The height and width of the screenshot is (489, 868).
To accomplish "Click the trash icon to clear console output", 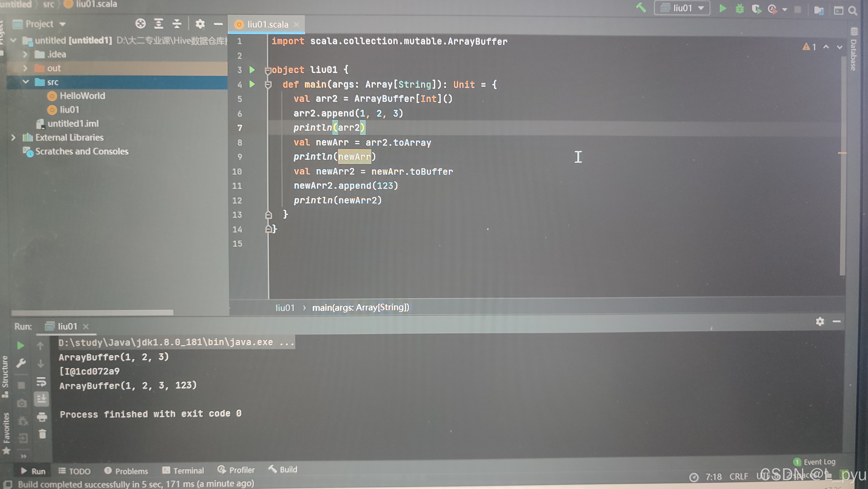I will [x=42, y=434].
